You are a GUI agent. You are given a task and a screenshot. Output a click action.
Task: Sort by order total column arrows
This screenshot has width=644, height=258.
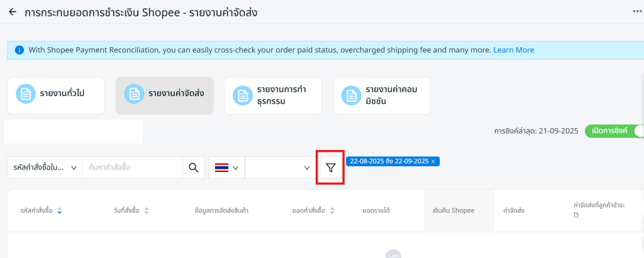pyautogui.click(x=332, y=211)
